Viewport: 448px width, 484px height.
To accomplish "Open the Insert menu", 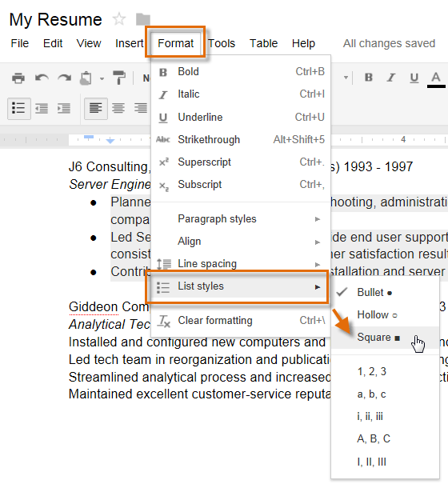I will coord(129,43).
